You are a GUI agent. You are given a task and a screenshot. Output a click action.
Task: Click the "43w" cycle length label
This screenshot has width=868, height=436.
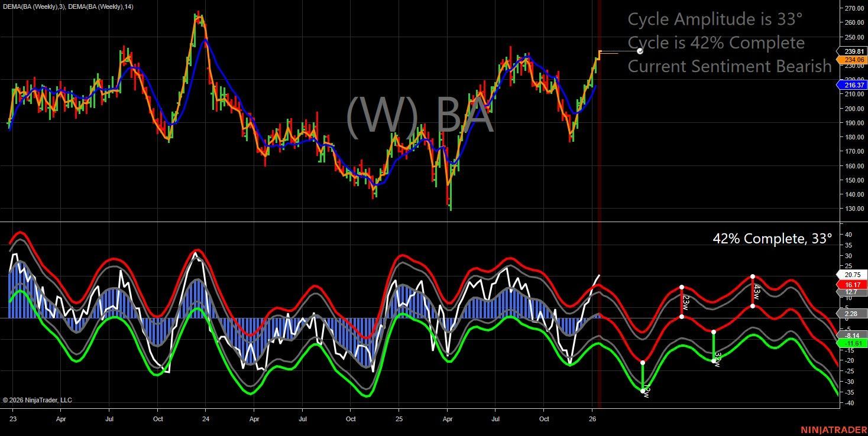click(757, 291)
